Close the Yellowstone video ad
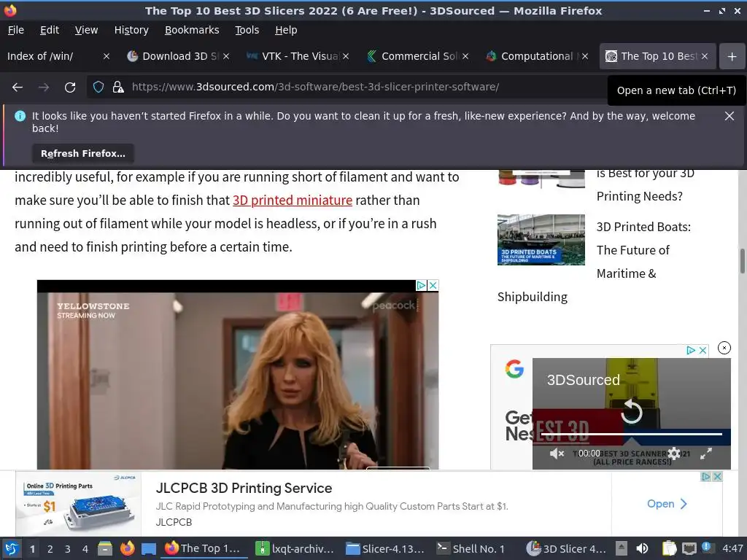747x560 pixels. pos(433,285)
